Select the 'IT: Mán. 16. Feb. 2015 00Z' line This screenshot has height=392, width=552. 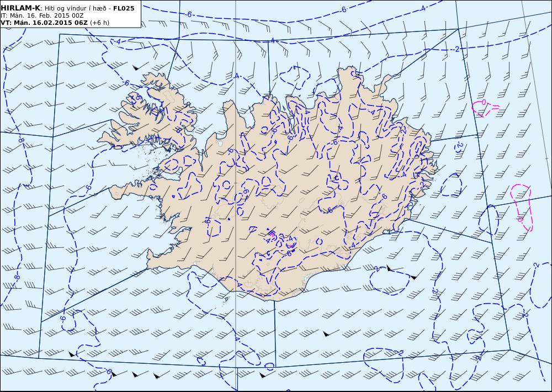pyautogui.click(x=42, y=15)
